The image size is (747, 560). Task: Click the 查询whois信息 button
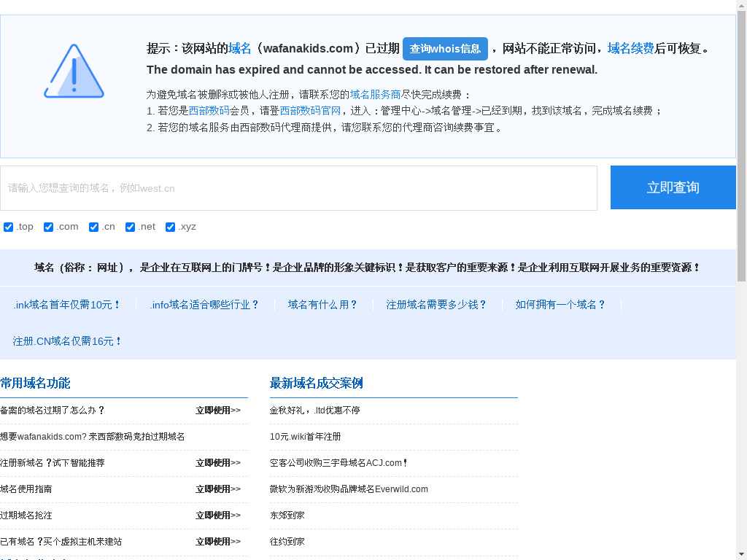point(445,49)
